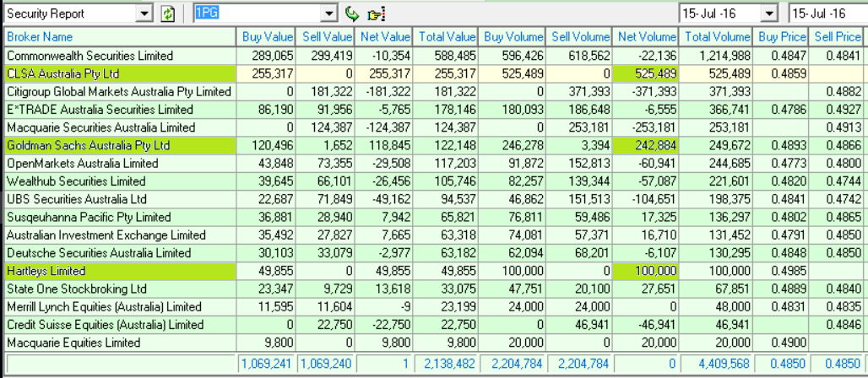Sort by Net Volume column header
868x378 pixels.
click(646, 37)
